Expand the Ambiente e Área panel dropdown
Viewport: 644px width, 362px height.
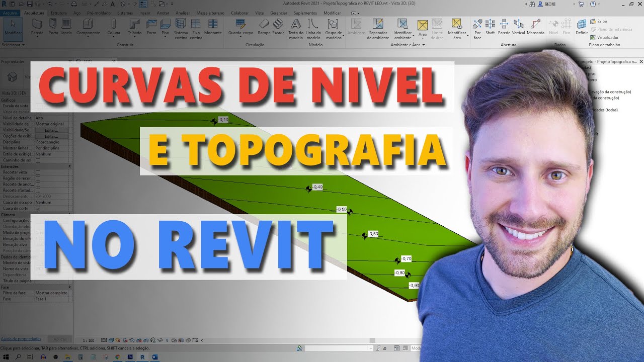coord(408,45)
